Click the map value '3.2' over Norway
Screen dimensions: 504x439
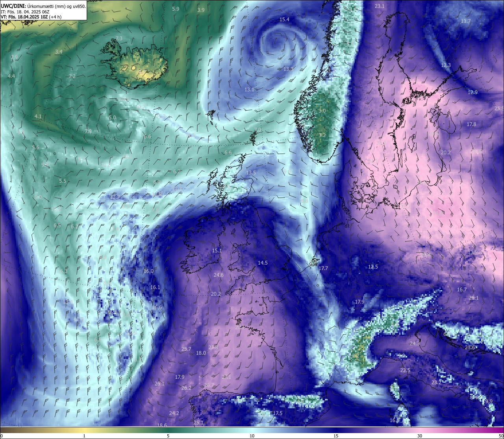[x=322, y=135]
